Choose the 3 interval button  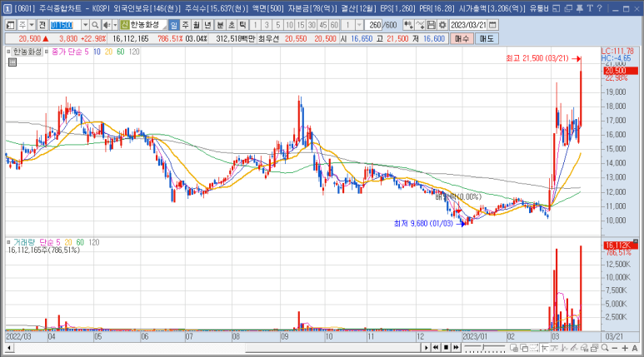267,25
